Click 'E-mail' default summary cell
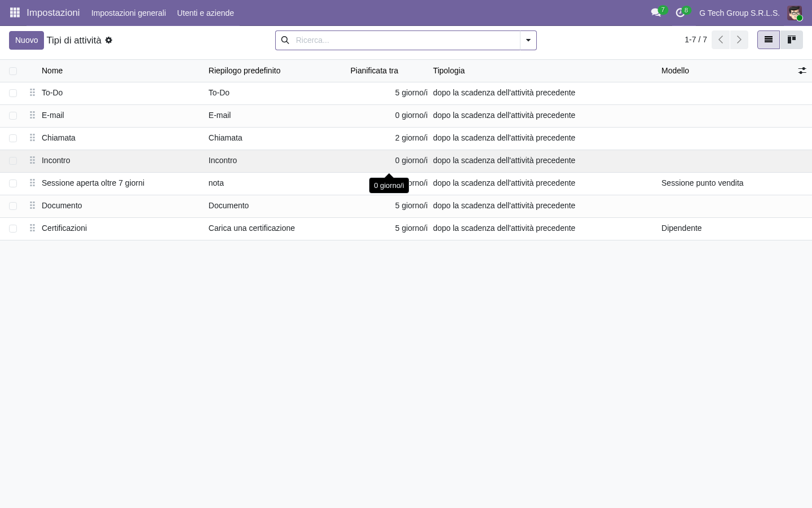This screenshot has width=812, height=508. pyautogui.click(x=219, y=115)
